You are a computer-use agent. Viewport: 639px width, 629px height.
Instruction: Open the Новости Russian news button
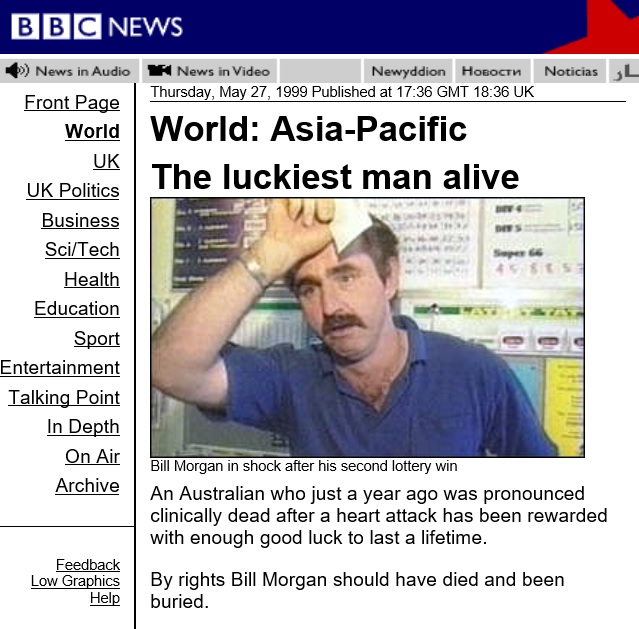(491, 71)
